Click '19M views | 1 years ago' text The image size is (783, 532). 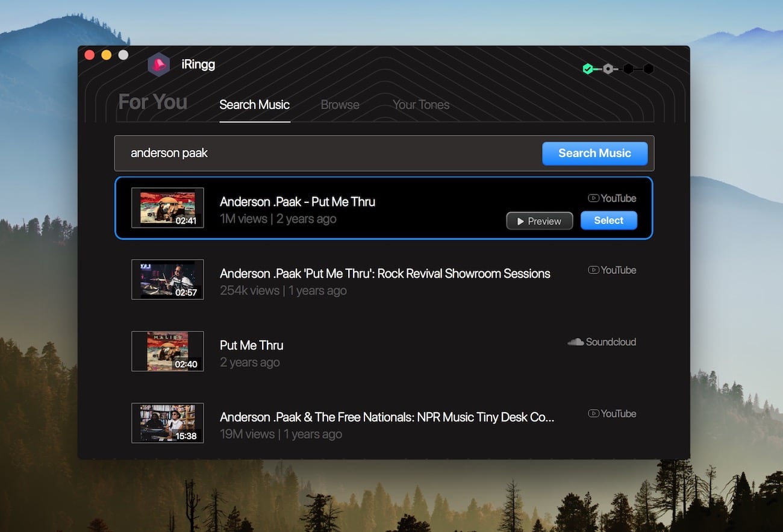click(281, 434)
